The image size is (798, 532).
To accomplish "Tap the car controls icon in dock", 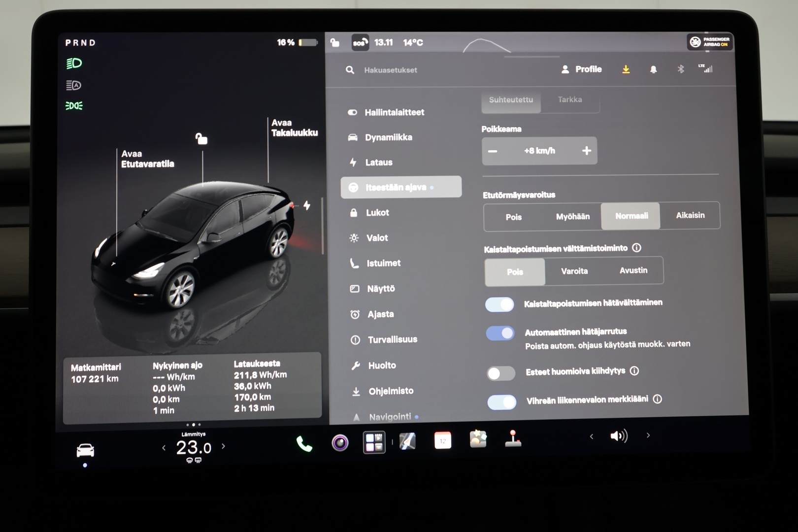I will click(x=85, y=450).
